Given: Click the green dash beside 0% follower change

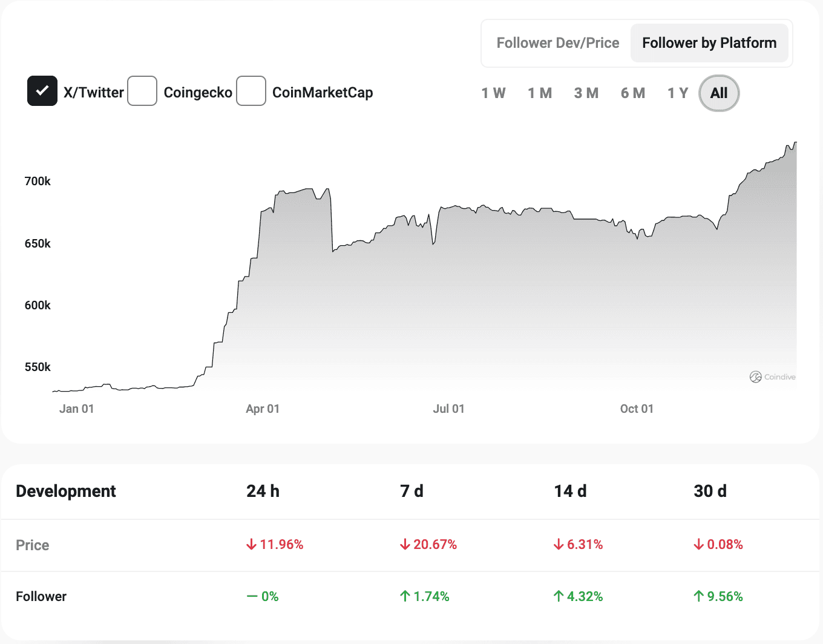Looking at the screenshot, I should 252,596.
